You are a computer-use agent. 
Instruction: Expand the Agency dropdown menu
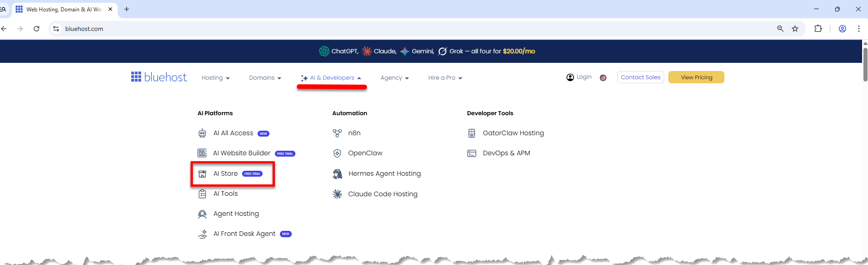[x=395, y=78]
